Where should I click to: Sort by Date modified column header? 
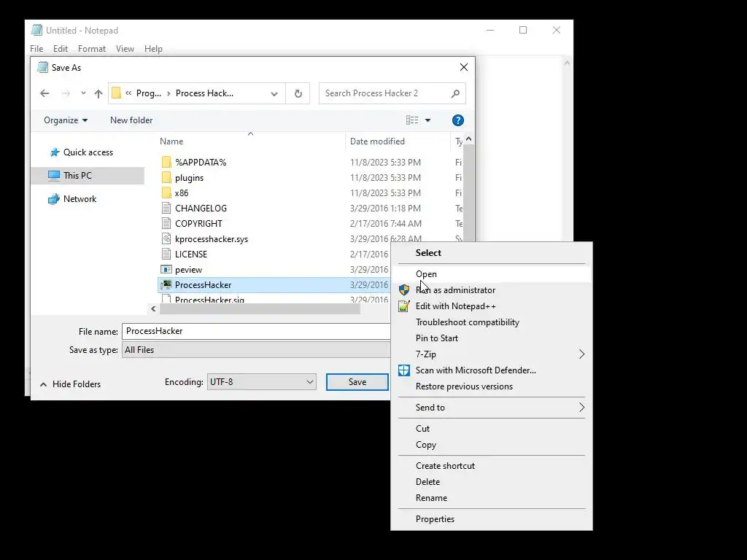tap(377, 141)
